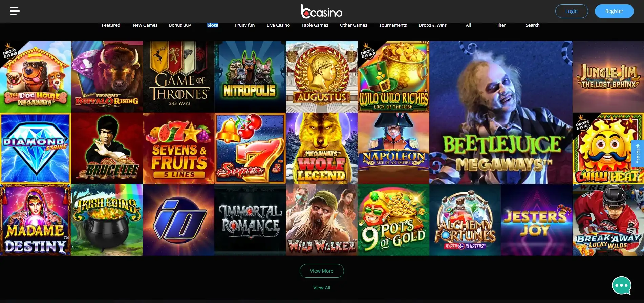Open the Beetlejuice Megaways game
This screenshot has width=644, height=303.
(501, 113)
